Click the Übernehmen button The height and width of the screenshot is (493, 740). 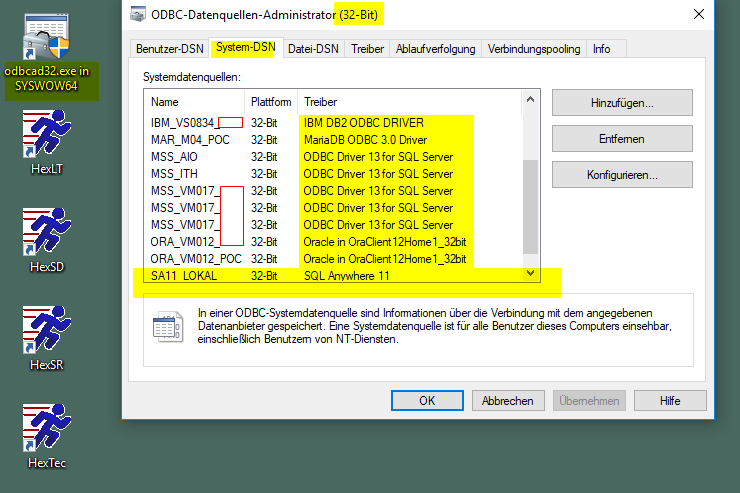coord(589,401)
